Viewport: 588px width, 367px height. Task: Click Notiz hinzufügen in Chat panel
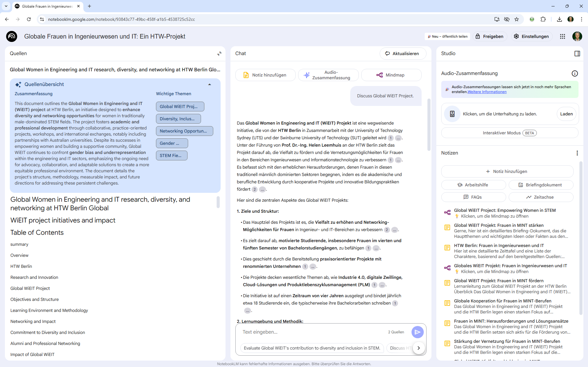tap(265, 75)
